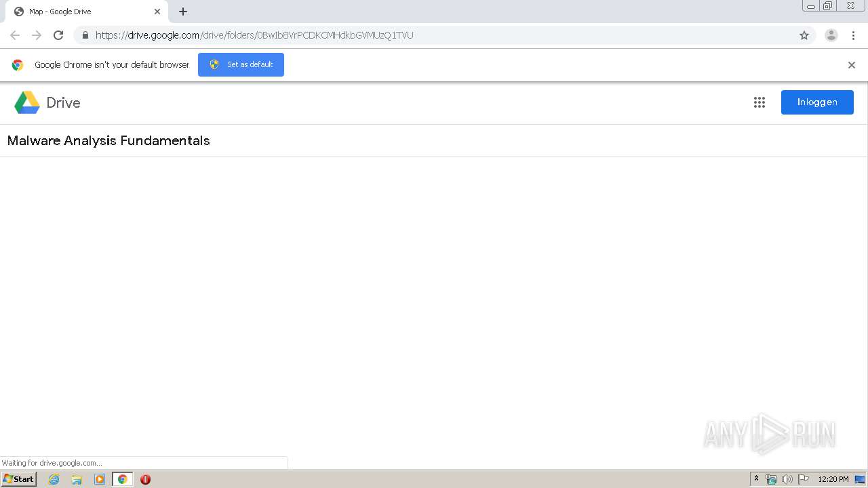
Task: Click the Drive wordmark text
Action: click(64, 103)
